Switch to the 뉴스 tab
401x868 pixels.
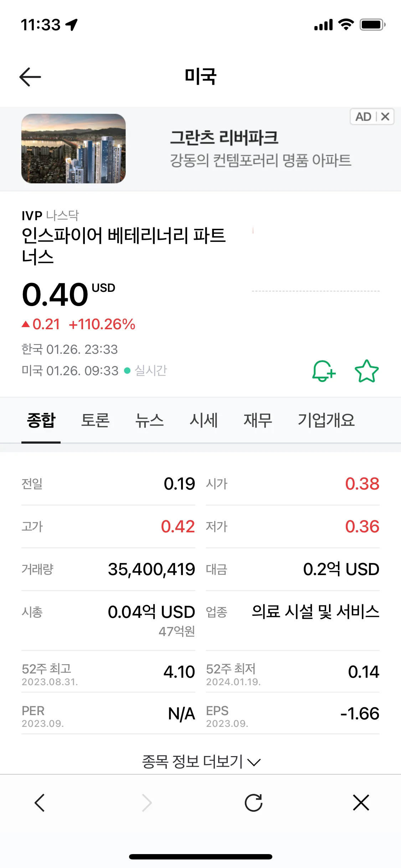149,420
